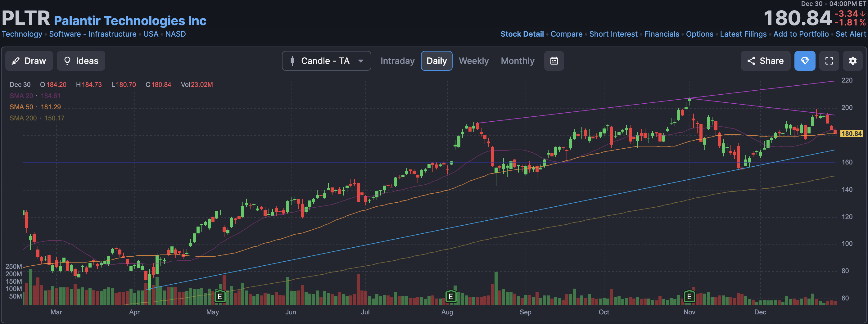Switch to Monthly timeframe
Image resolution: width=868 pixels, height=324 pixels.
[518, 61]
